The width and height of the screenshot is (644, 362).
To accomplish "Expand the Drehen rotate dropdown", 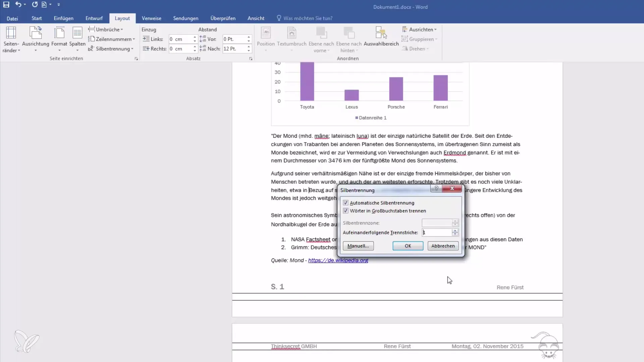I will tap(415, 49).
